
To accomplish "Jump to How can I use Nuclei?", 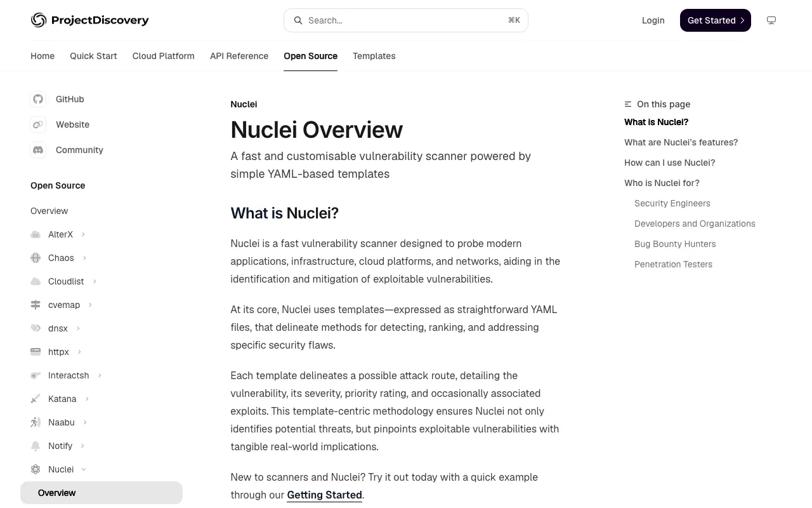I will point(669,163).
